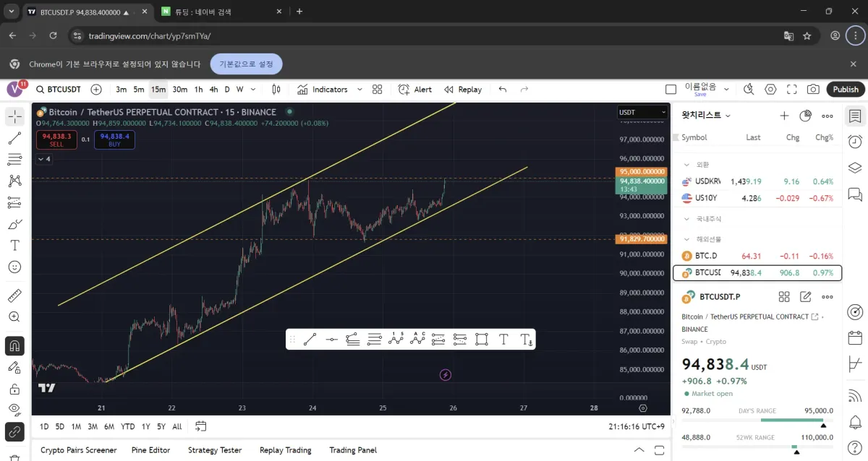Create an Alert
Image resolution: width=868 pixels, height=461 pixels.
pyautogui.click(x=415, y=90)
